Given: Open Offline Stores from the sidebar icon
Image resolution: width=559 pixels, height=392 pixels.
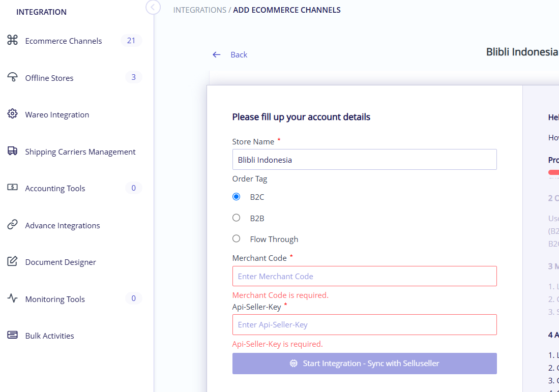Looking at the screenshot, I should click(x=12, y=77).
